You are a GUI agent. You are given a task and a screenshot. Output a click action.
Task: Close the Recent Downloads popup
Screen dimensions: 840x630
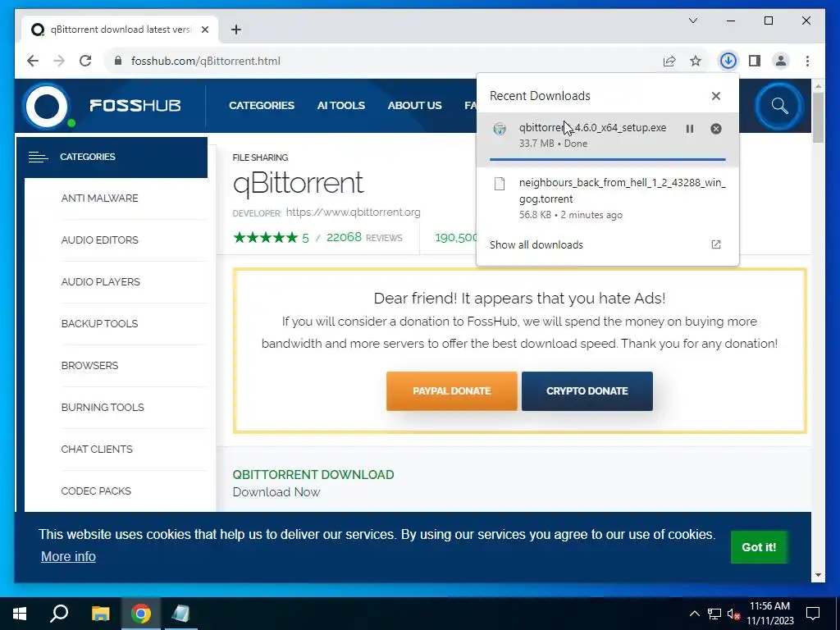(715, 96)
